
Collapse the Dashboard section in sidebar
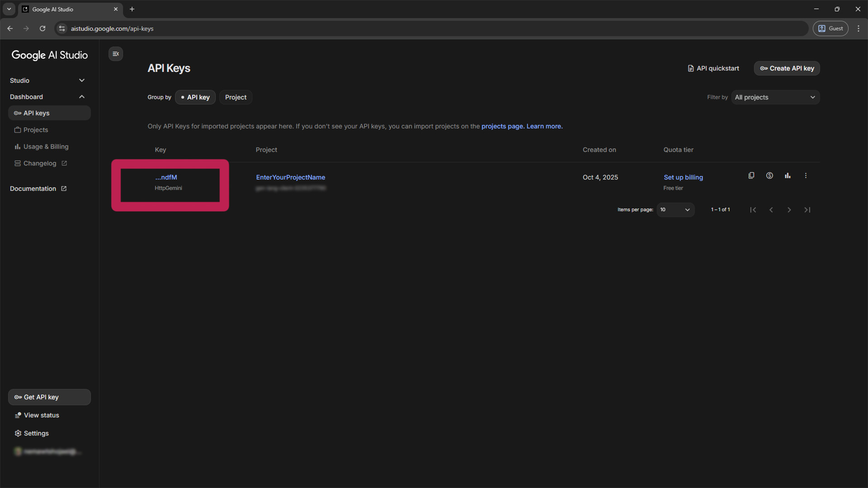pyautogui.click(x=47, y=97)
